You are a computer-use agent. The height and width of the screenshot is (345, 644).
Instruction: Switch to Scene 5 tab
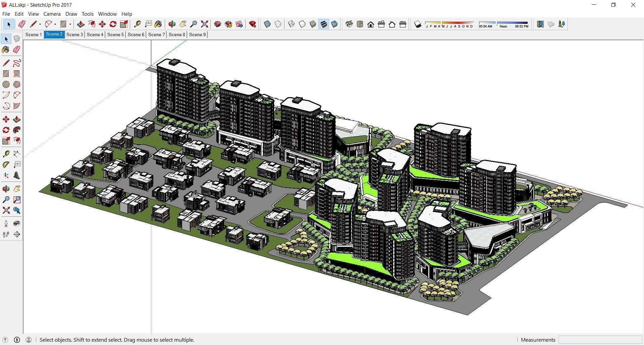[115, 34]
